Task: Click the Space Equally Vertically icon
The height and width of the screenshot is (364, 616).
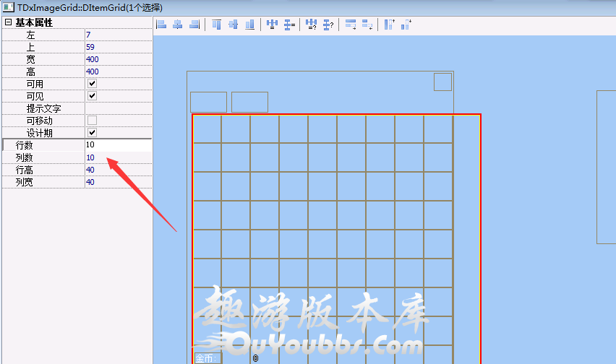Action: point(289,25)
